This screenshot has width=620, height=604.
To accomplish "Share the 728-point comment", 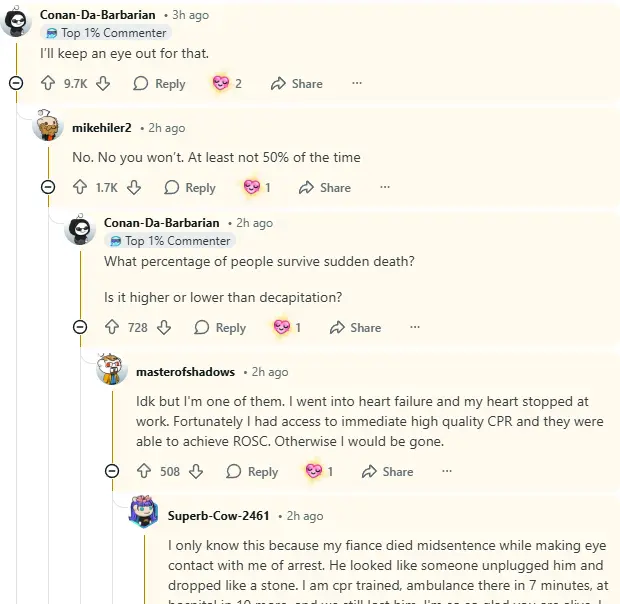I will (x=355, y=328).
